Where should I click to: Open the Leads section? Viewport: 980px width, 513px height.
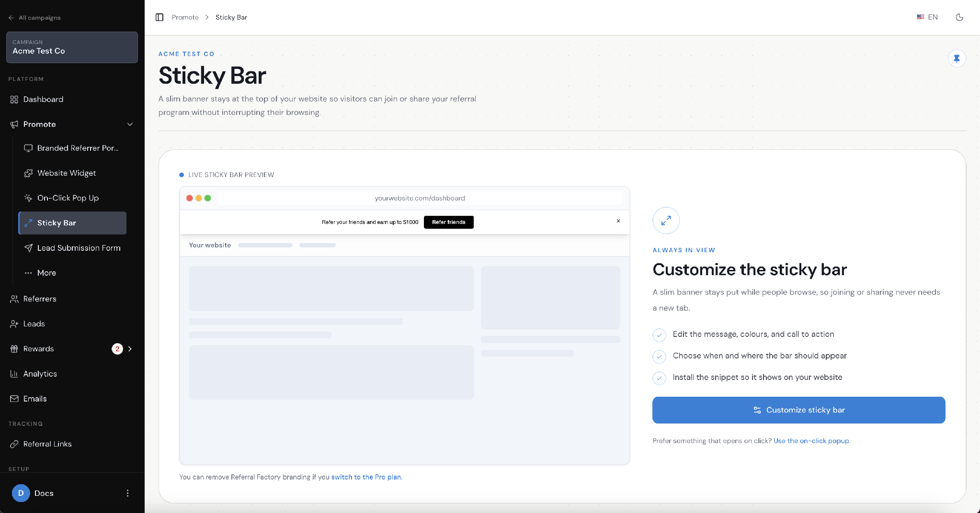72,324
